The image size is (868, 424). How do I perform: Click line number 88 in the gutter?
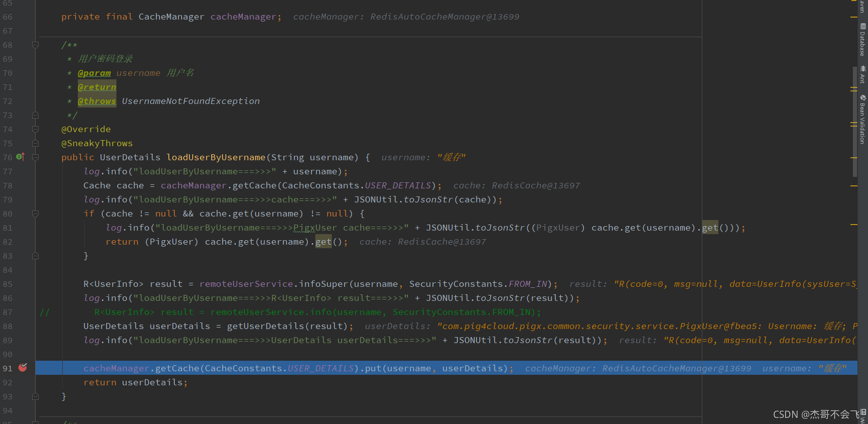tap(8, 326)
